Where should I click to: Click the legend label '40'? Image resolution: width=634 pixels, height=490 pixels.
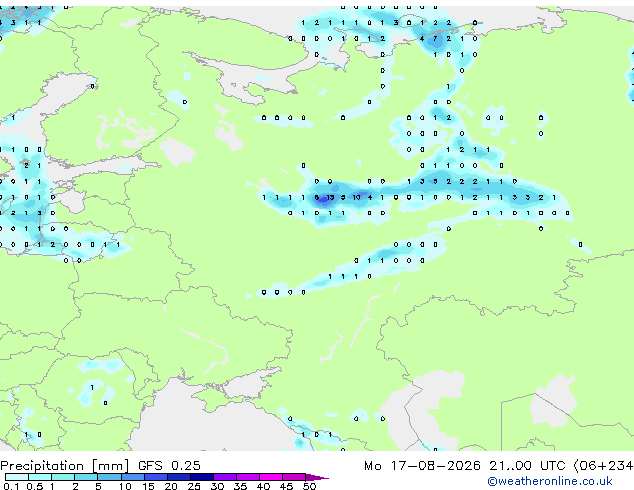click(263, 486)
